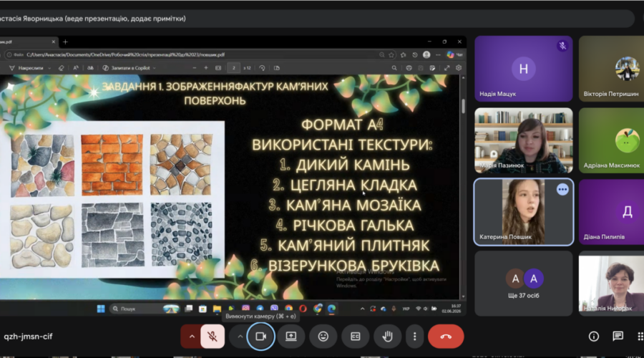Unmute the microphone in Meet
The image size is (644, 358).
[213, 337]
